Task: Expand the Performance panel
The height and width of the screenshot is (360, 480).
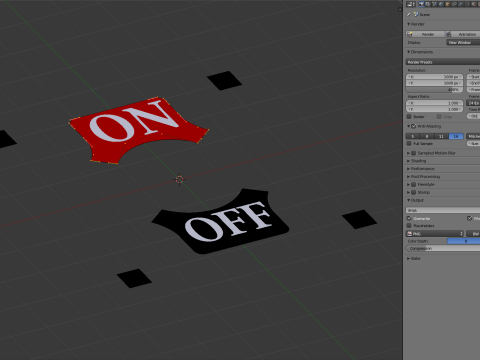Action: [x=409, y=169]
